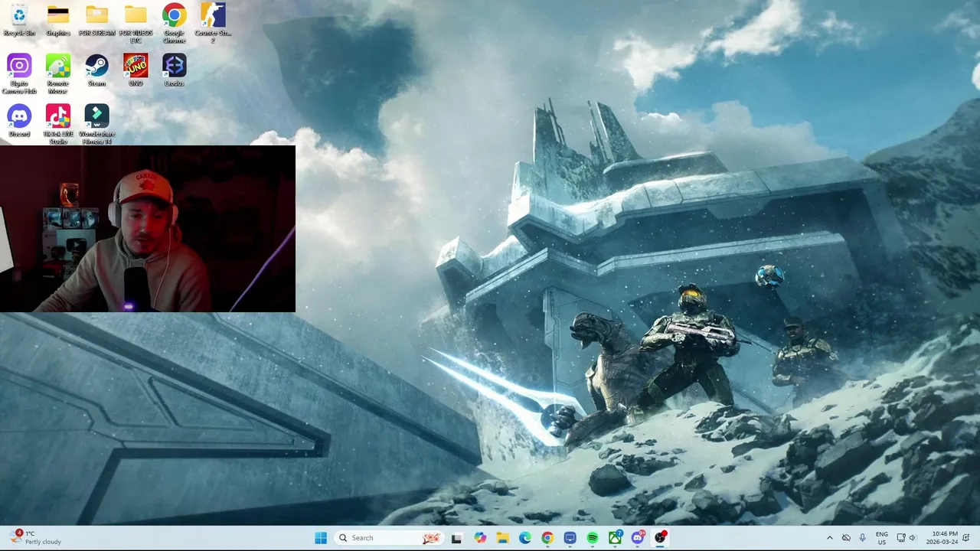Select the Steam desktop shortcut
980x551 pixels.
(96, 70)
